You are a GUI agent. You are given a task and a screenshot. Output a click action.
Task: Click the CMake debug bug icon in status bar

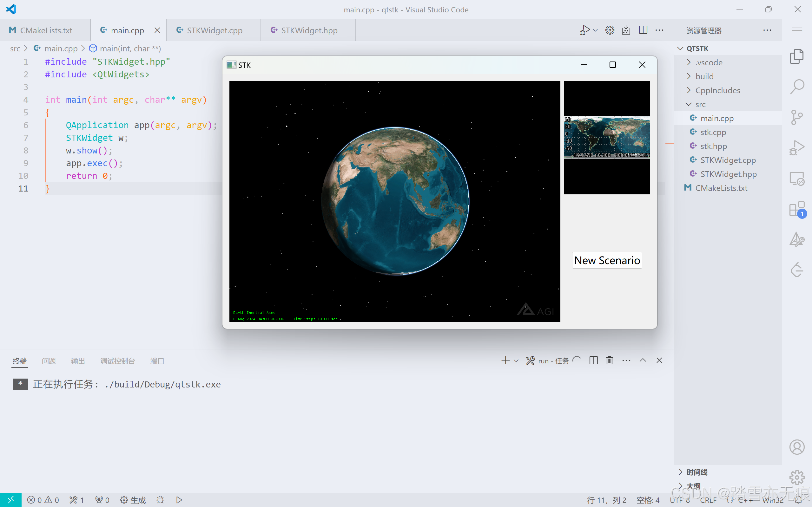click(x=160, y=500)
